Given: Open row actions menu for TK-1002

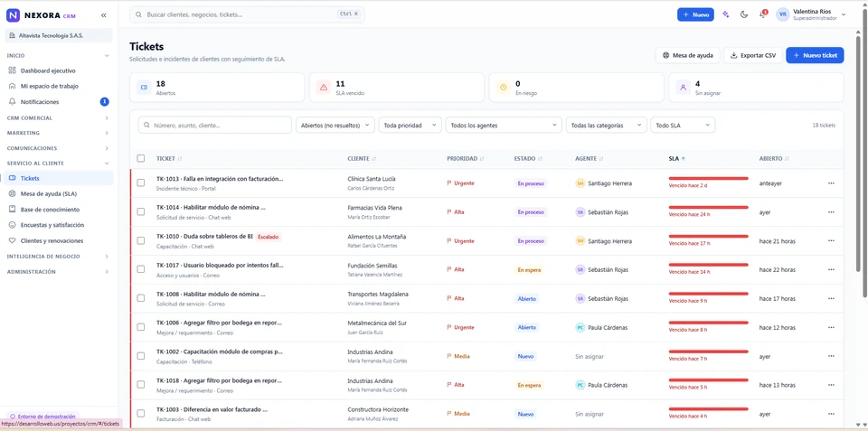Looking at the screenshot, I should click(831, 356).
